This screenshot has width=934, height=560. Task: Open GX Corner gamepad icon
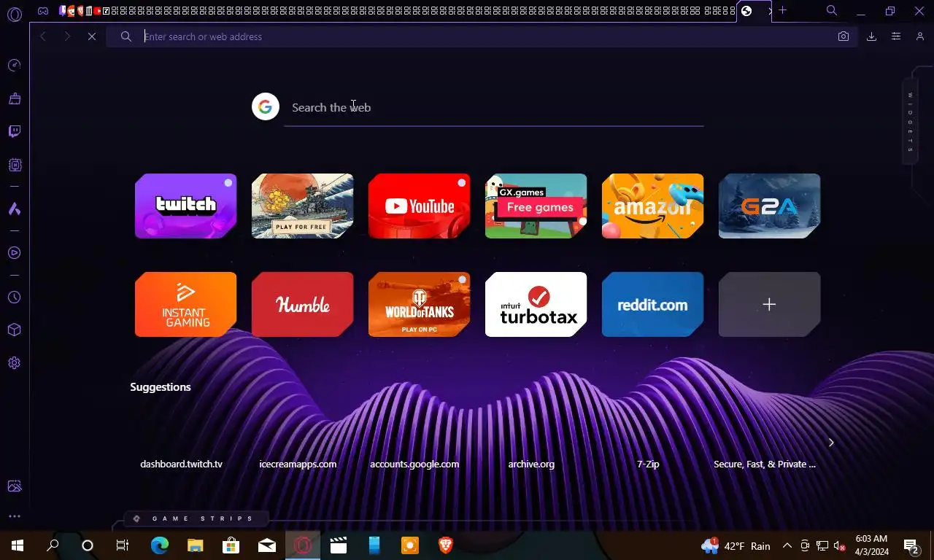click(43, 11)
